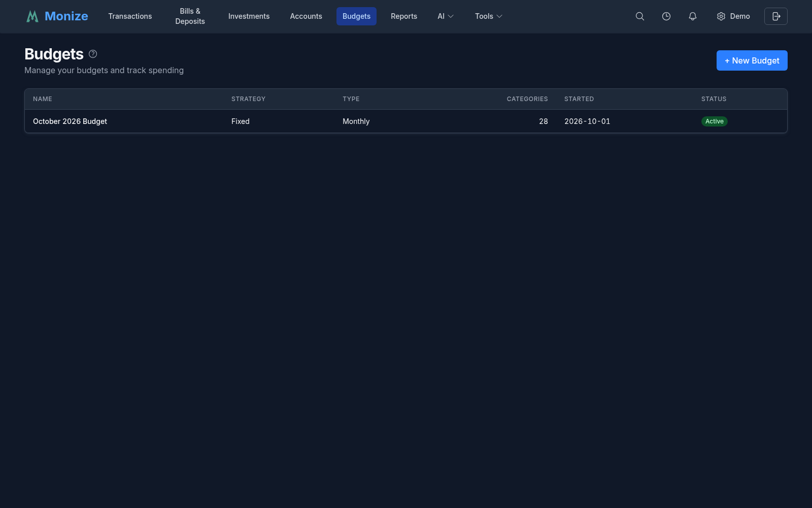Click the Demo user label

coord(740,16)
